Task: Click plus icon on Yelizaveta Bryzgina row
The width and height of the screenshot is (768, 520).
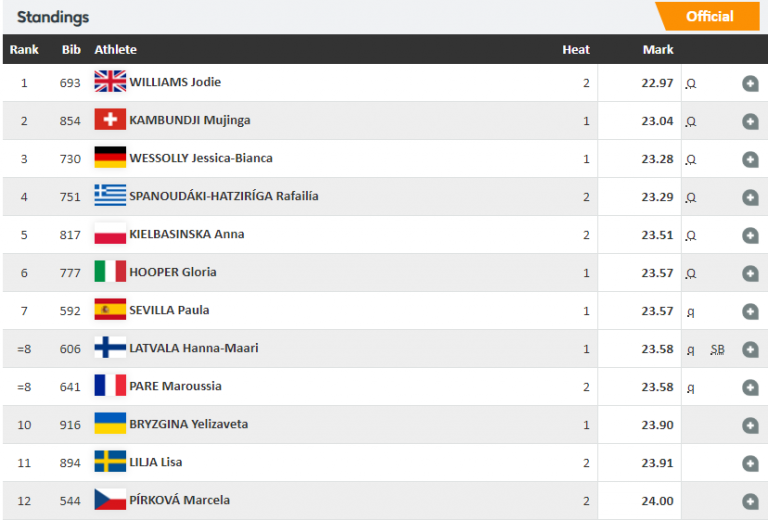Action: point(750,426)
